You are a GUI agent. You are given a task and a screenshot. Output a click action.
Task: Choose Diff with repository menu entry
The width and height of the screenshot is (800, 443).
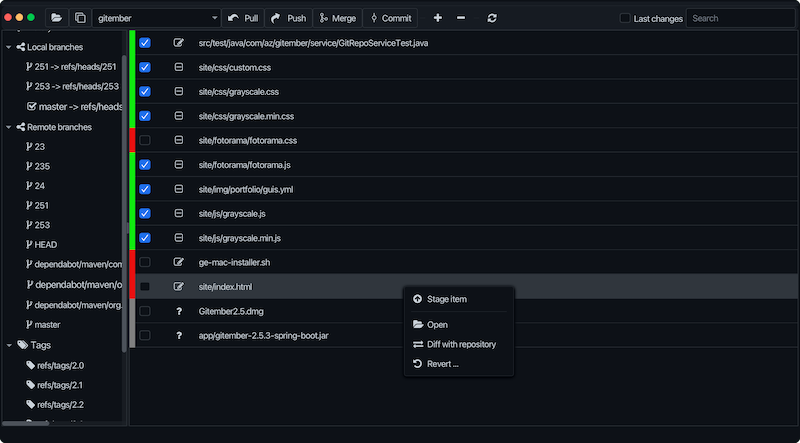click(459, 344)
